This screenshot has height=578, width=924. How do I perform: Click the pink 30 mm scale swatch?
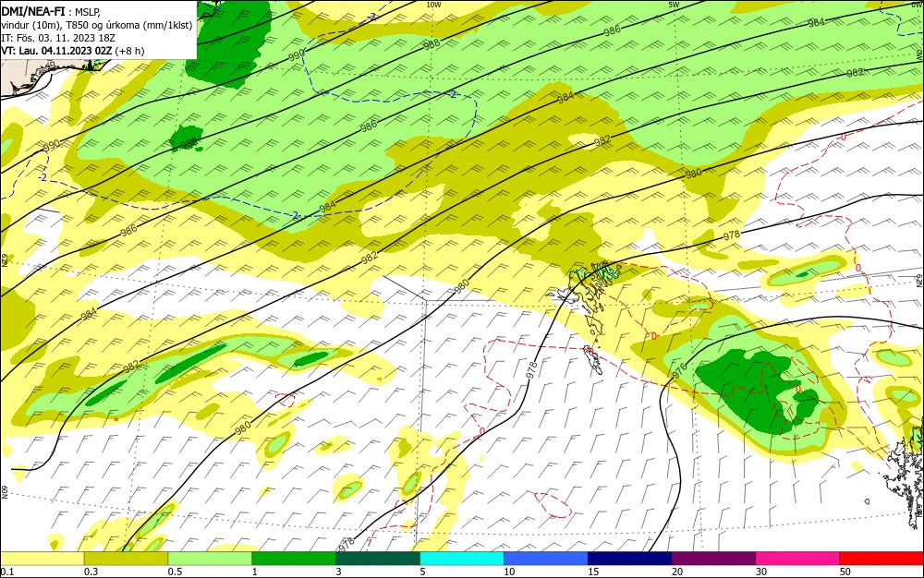[x=798, y=560]
